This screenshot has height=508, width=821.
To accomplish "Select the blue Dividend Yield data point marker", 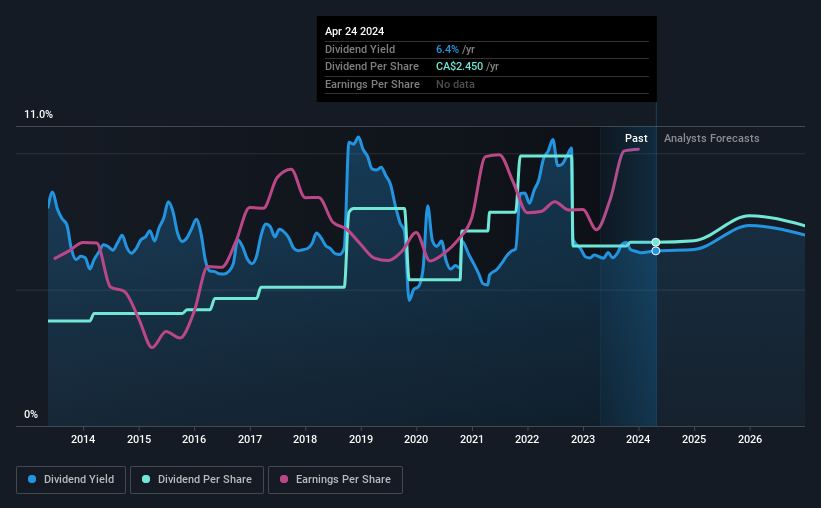I will (x=656, y=251).
